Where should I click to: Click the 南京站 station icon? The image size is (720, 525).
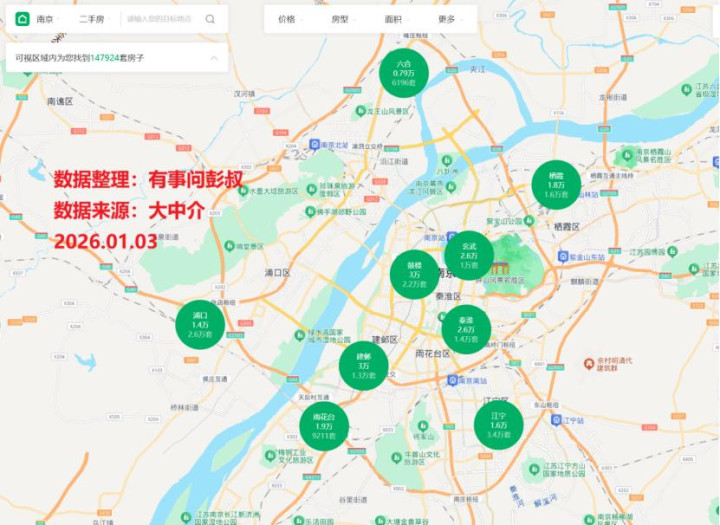tap(451, 237)
